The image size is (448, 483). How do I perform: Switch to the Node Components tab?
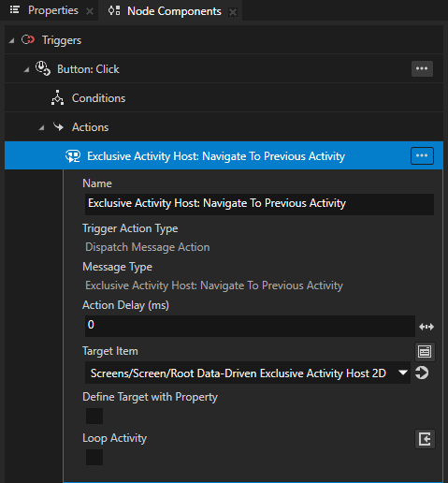coord(174,11)
